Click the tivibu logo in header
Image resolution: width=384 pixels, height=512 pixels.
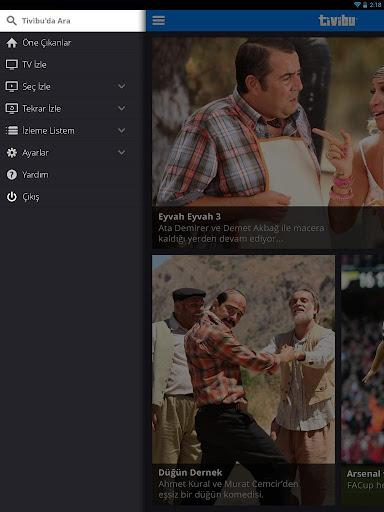[338, 21]
